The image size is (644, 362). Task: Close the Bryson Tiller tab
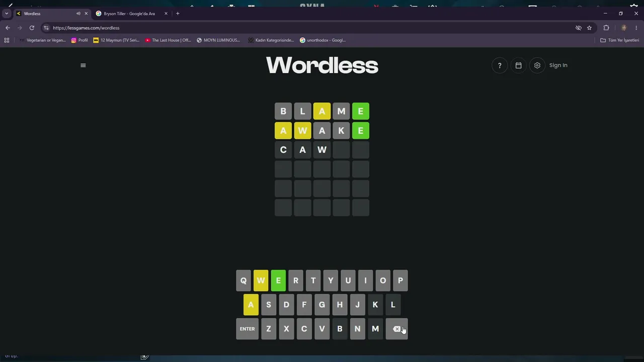click(166, 14)
